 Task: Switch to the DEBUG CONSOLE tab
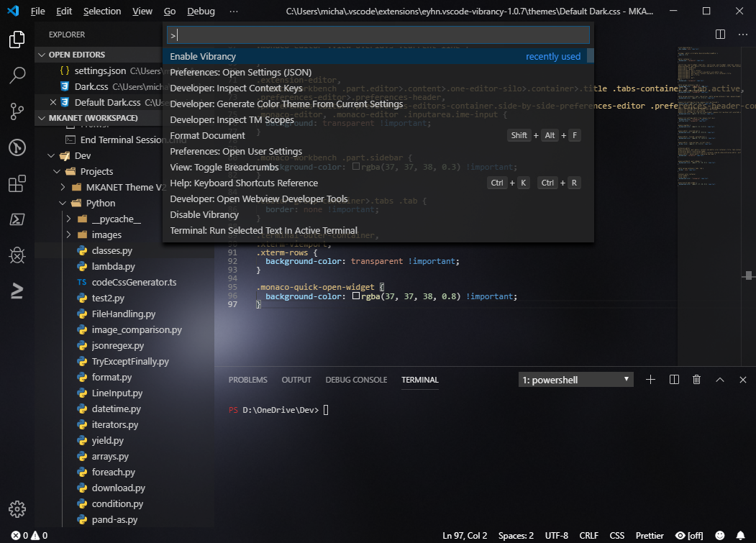[x=356, y=380]
